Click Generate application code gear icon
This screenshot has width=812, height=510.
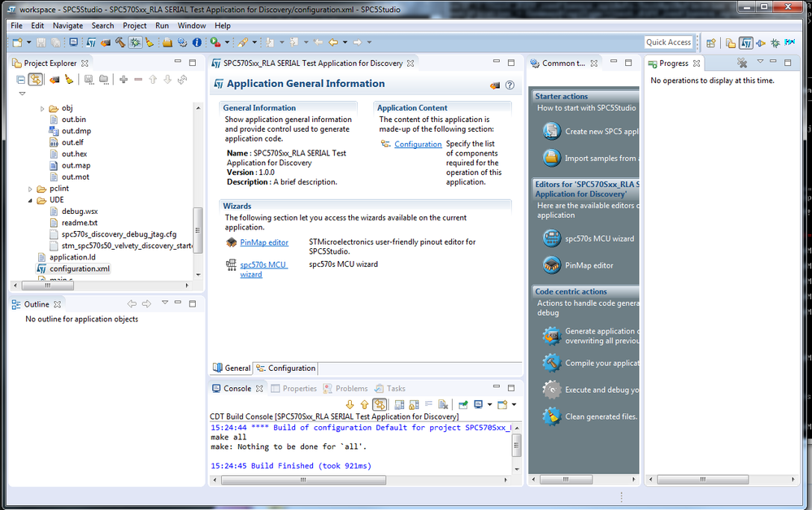(552, 336)
